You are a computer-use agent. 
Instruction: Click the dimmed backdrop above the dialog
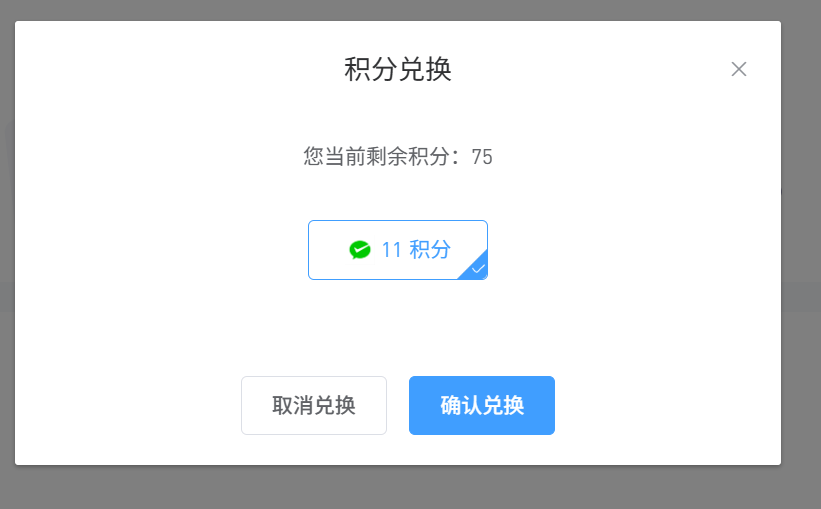click(x=398, y=9)
